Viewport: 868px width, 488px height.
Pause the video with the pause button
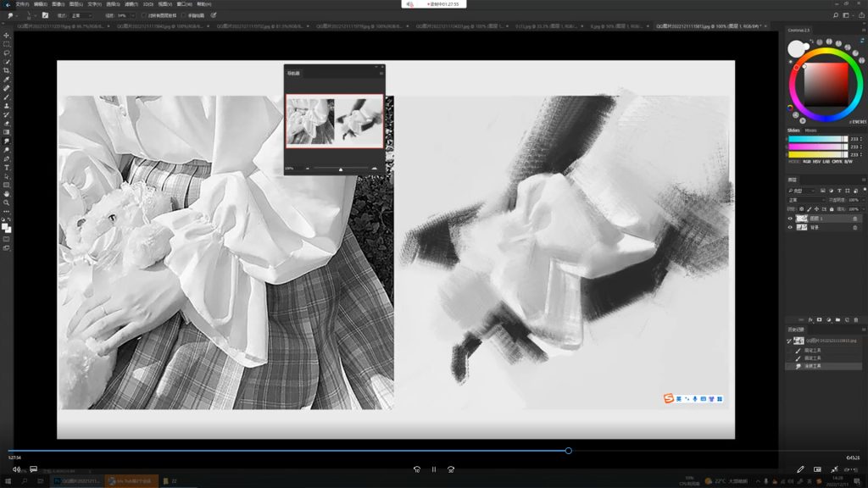coord(434,469)
